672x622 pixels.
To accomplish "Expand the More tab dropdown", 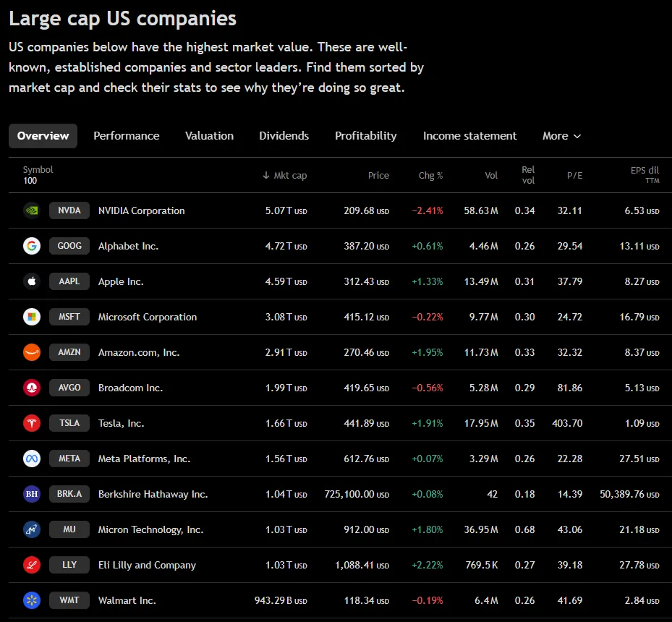I will click(x=561, y=136).
